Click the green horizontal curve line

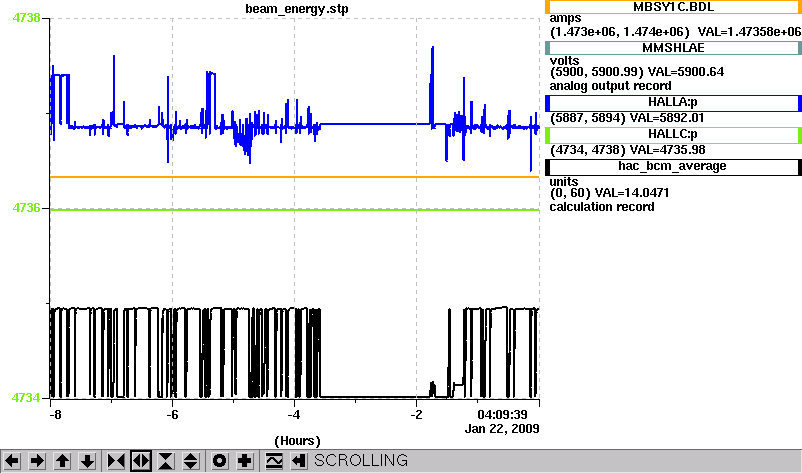[x=295, y=210]
